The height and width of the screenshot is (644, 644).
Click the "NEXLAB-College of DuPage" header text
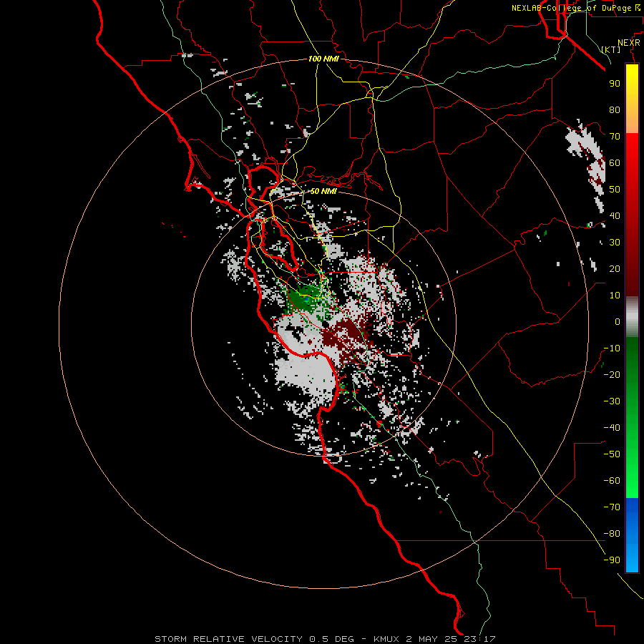coord(573,8)
